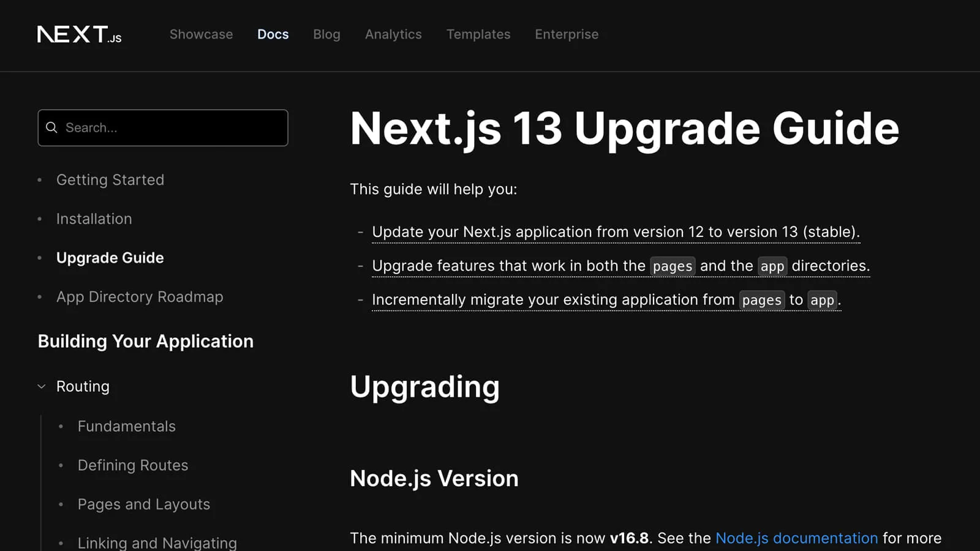The image size is (980, 551).
Task: Click the Next.js logo
Action: 78,34
